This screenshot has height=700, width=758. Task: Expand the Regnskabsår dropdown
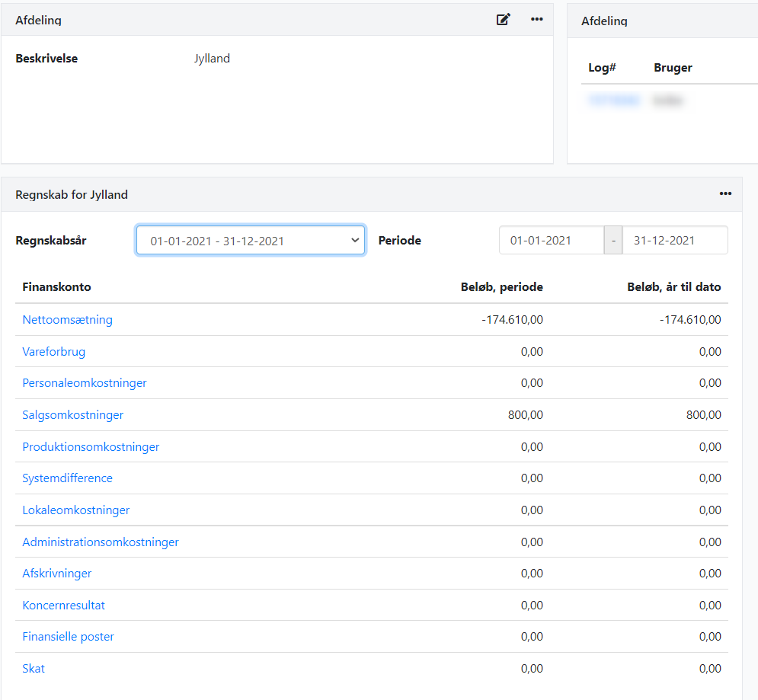point(251,241)
